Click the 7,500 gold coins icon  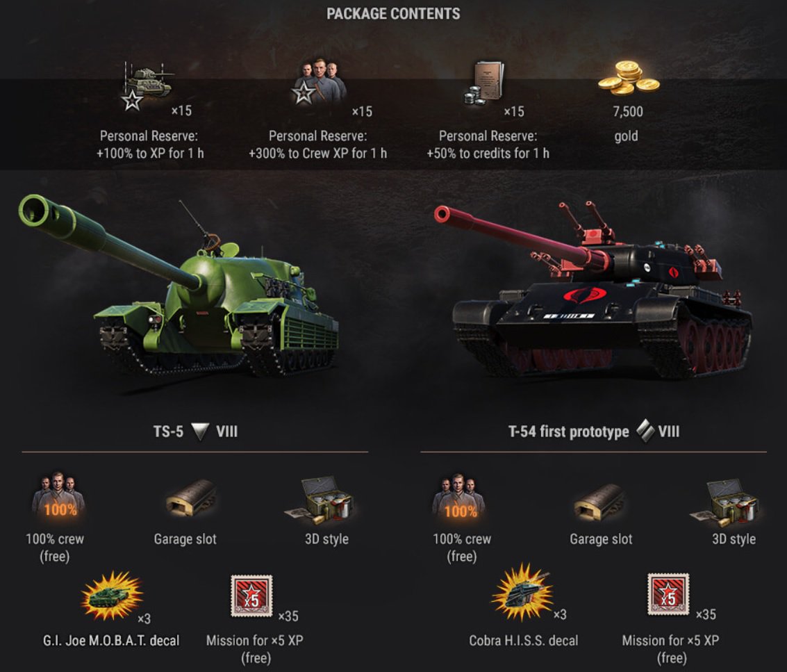click(x=629, y=79)
